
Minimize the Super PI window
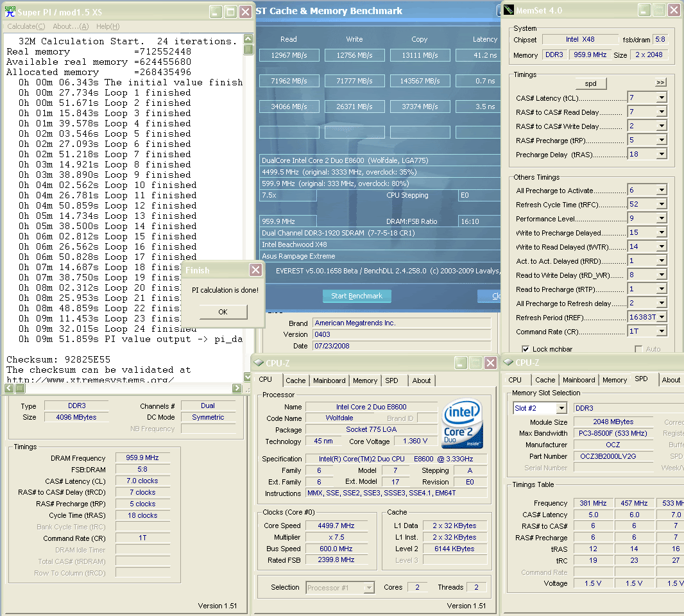click(x=216, y=12)
